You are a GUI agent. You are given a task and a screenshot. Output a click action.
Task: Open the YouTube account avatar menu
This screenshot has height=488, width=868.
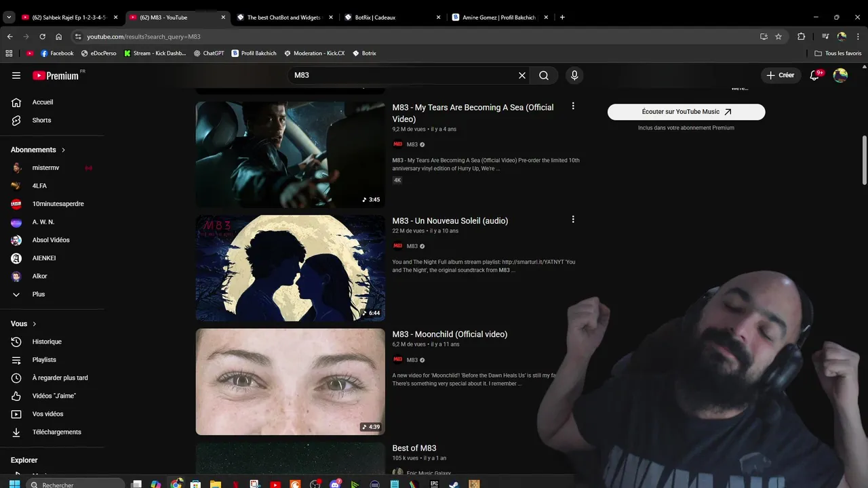click(x=840, y=75)
